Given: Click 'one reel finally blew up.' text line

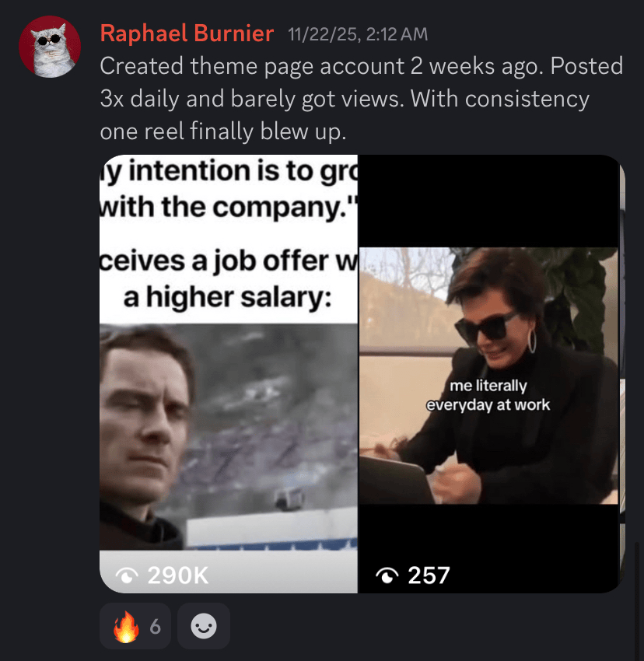Looking at the screenshot, I should point(223,131).
